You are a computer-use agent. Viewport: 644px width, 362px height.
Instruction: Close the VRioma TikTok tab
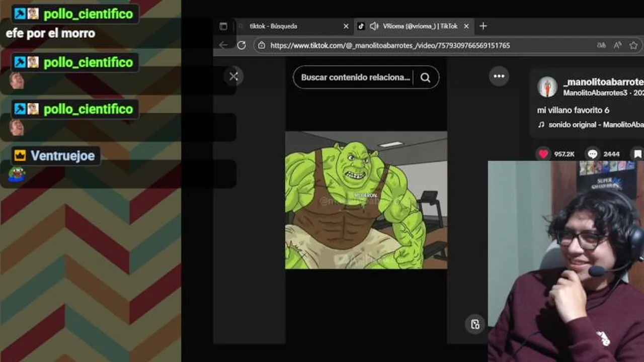[466, 26]
